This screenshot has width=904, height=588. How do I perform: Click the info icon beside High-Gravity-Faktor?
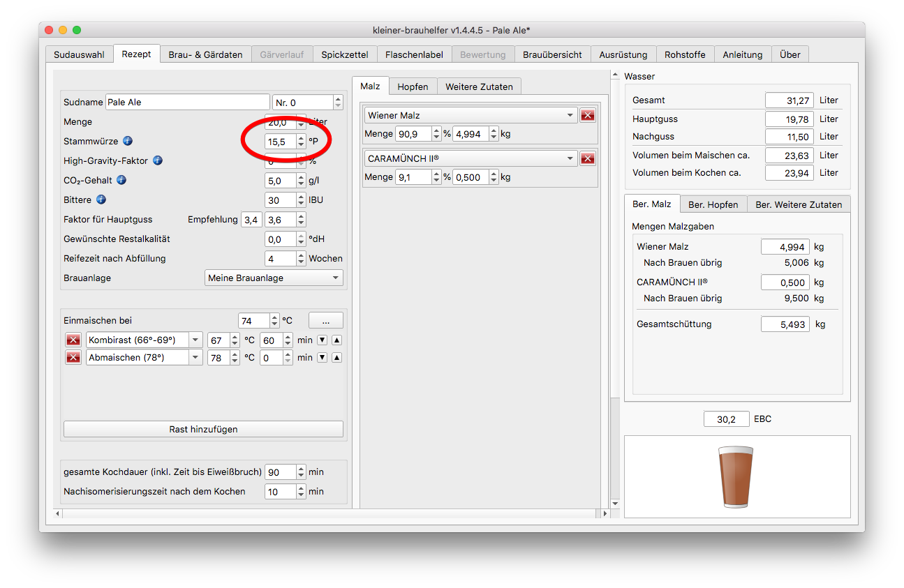[158, 160]
